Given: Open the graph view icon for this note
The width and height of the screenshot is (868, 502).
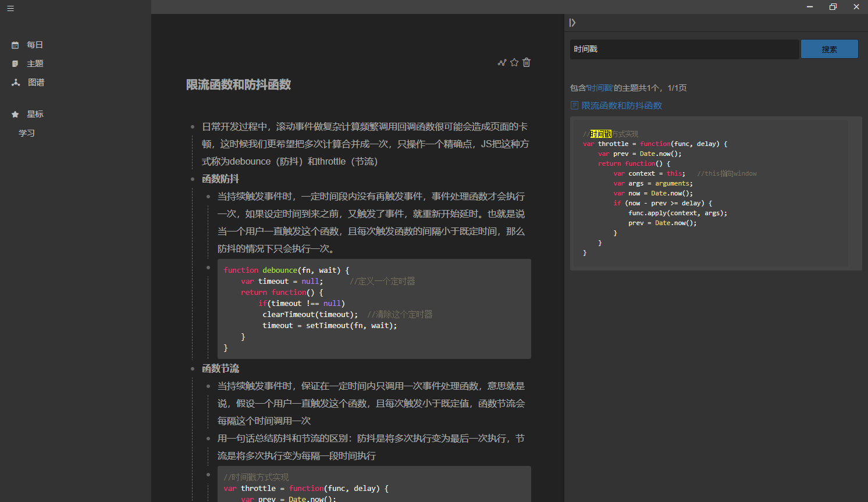Looking at the screenshot, I should (502, 62).
